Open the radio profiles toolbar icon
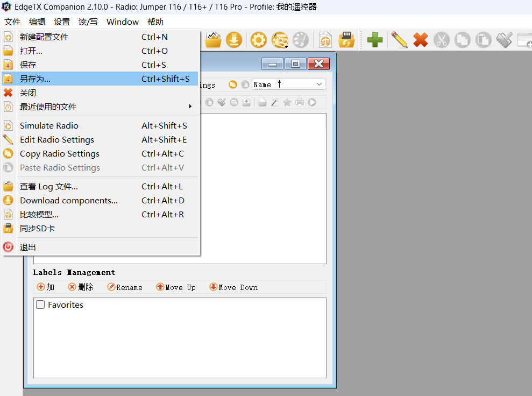Screen dimensions: 532x396 [x=280, y=40]
